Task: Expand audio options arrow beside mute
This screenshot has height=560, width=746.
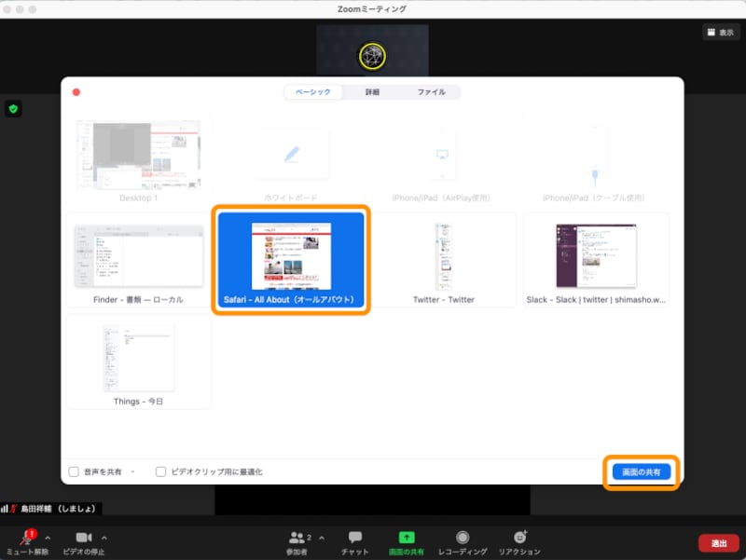Action: [48, 538]
